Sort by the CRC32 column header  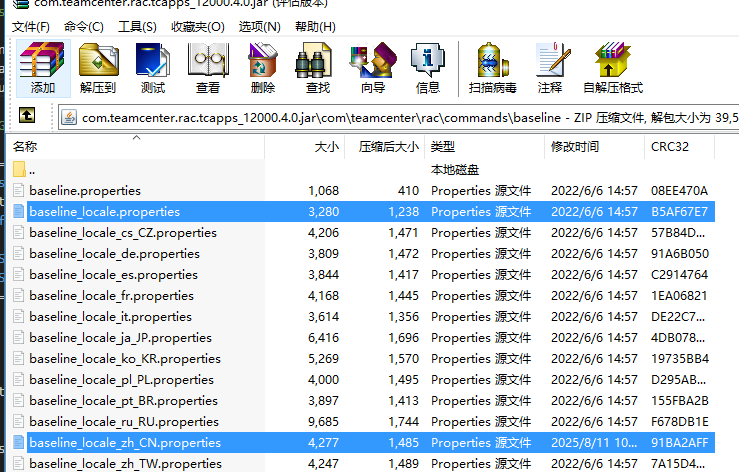click(x=680, y=147)
